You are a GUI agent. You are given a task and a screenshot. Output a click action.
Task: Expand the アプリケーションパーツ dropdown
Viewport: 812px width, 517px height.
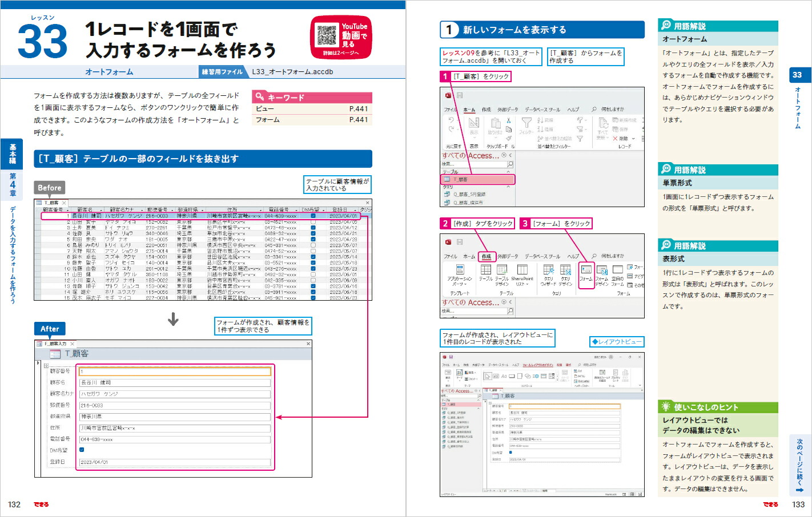tap(460, 273)
